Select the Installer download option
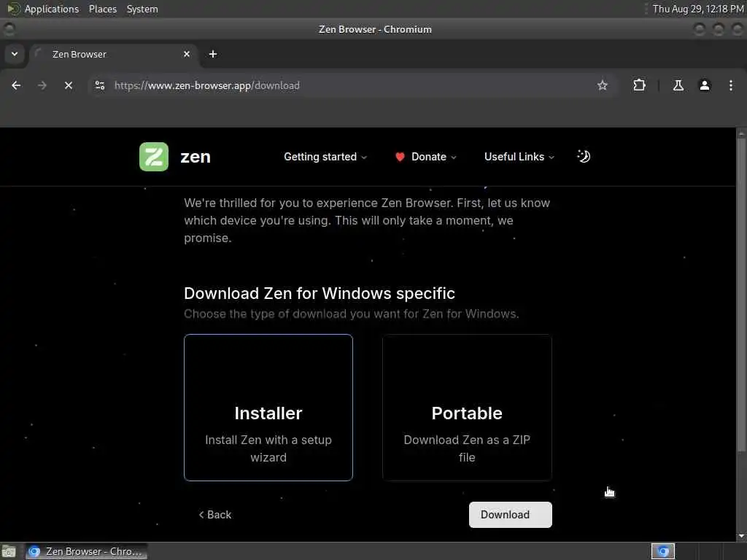 coord(268,408)
